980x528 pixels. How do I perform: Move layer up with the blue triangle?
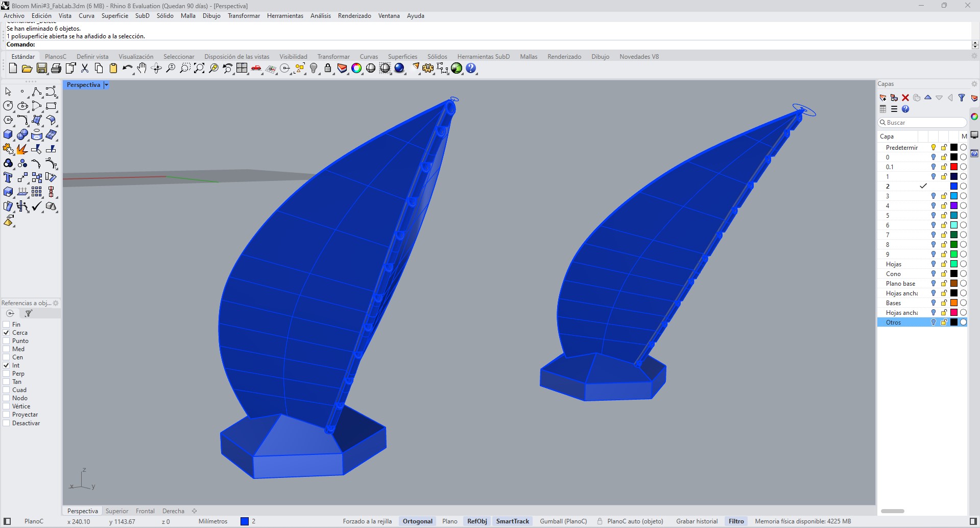pos(928,98)
